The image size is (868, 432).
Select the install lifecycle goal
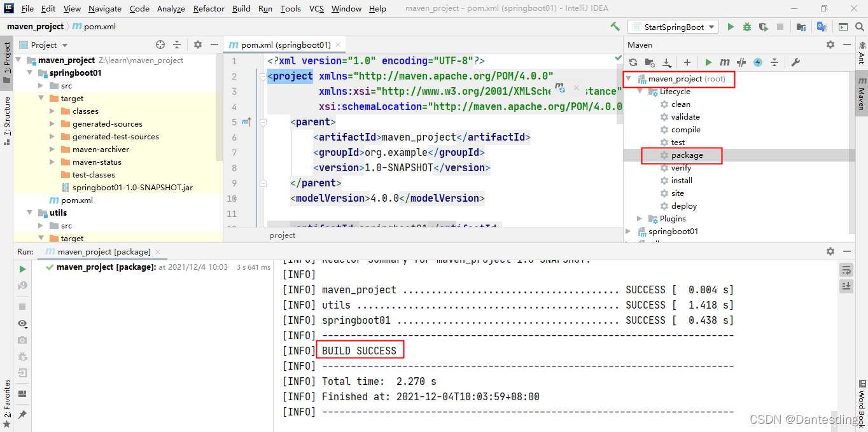(x=682, y=181)
